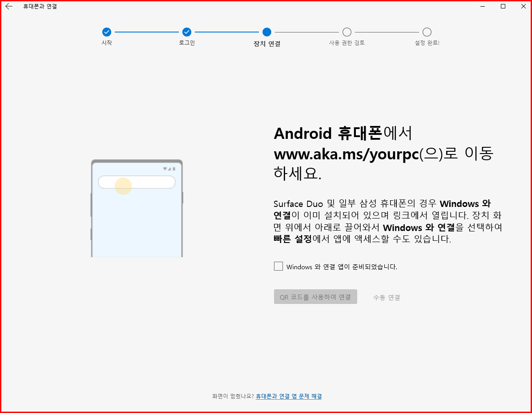
Task: Click the 설정 완료! step label
Action: coord(427,43)
